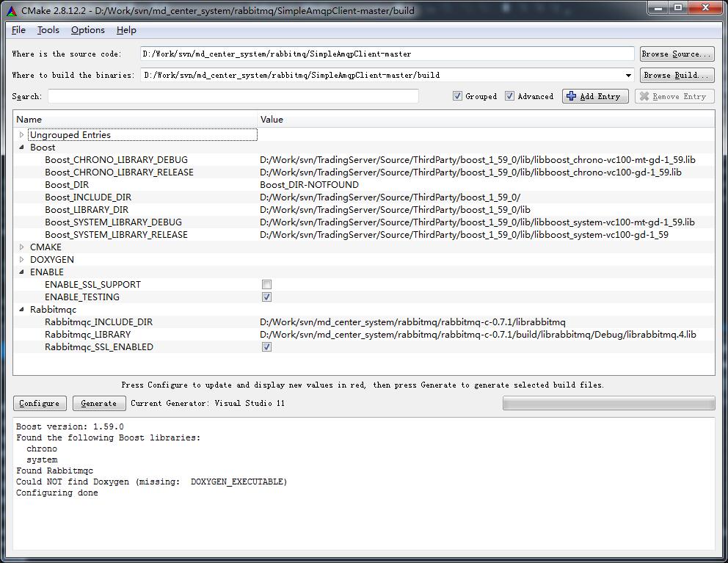This screenshot has height=563, width=728.
Task: Click the Remove Entry button
Action: [674, 96]
